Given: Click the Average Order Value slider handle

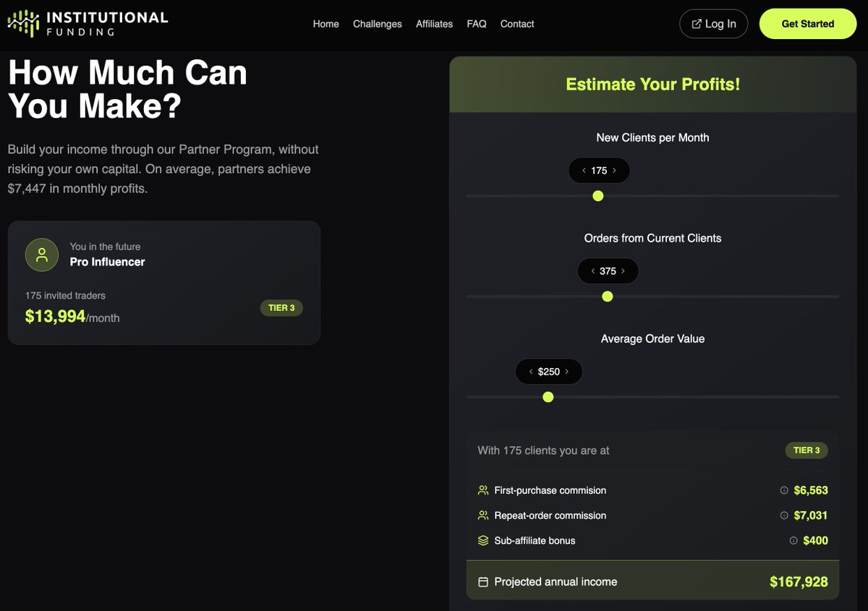Looking at the screenshot, I should click(x=548, y=397).
